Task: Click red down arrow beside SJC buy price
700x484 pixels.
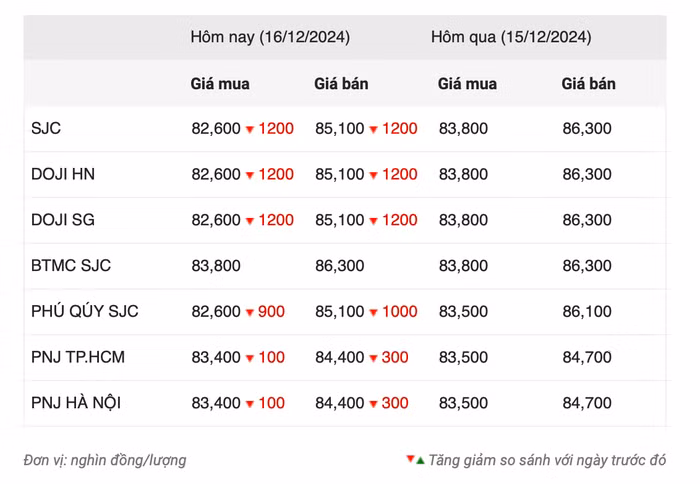Action: tap(250, 129)
